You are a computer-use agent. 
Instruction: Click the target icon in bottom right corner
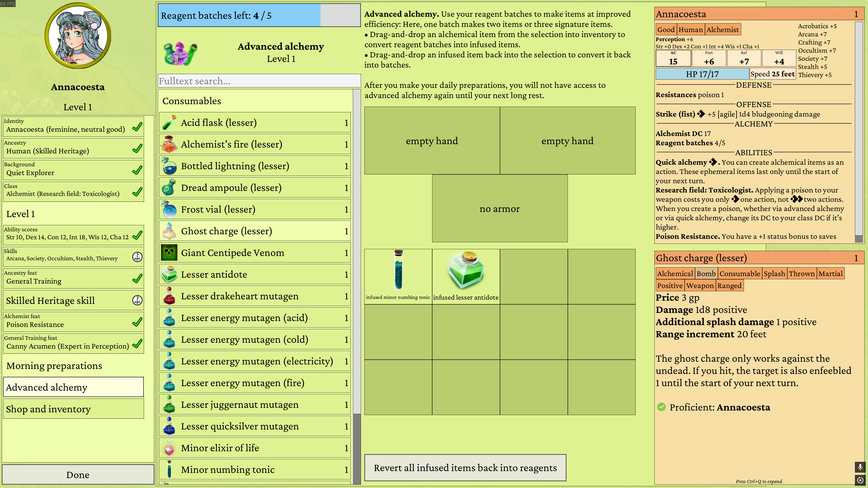click(x=860, y=480)
